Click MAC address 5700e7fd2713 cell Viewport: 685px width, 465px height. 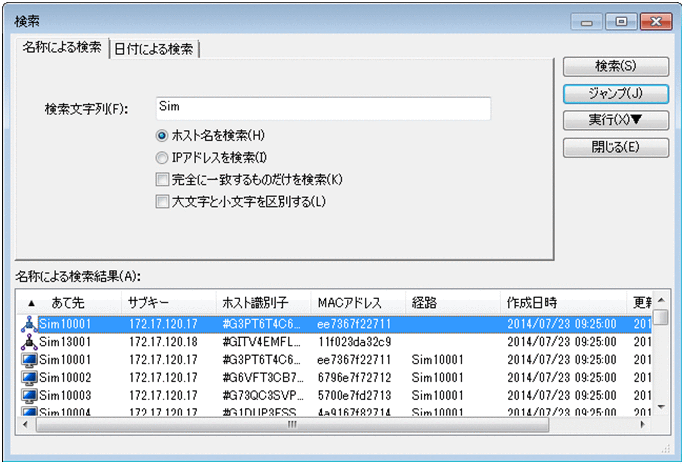pyautogui.click(x=354, y=396)
